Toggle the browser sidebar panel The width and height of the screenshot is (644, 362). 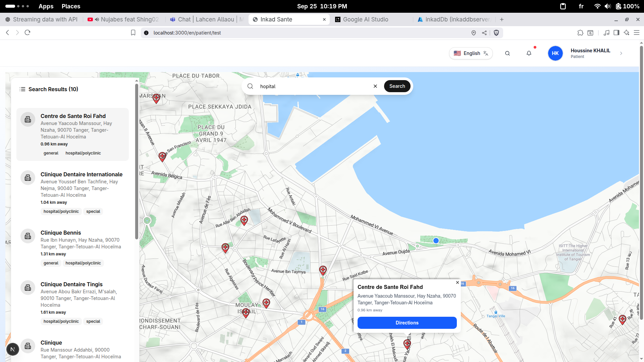click(616, 33)
